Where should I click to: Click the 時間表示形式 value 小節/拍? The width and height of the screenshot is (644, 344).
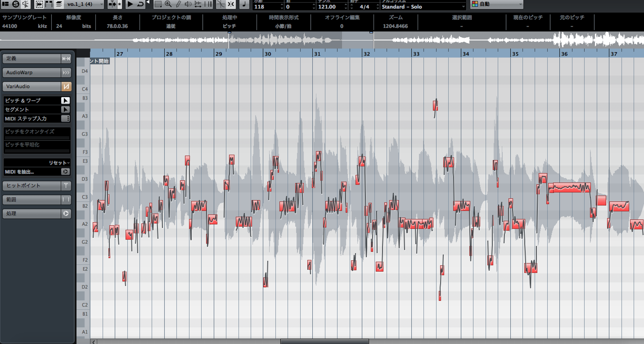[x=283, y=26]
